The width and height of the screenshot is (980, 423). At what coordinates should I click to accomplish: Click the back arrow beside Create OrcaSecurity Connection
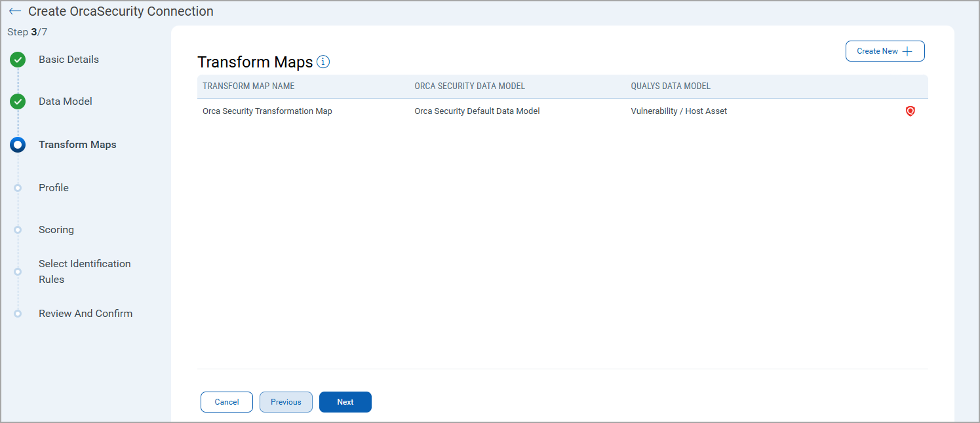[14, 12]
